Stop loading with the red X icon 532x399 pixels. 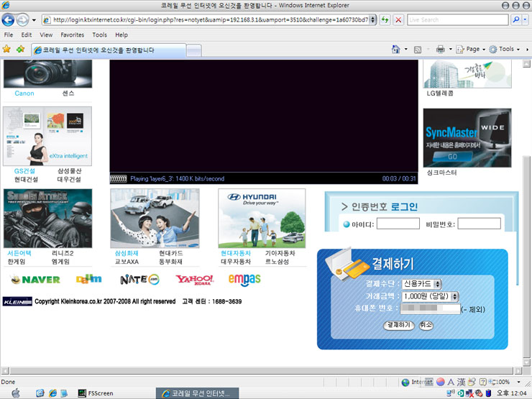398,19
